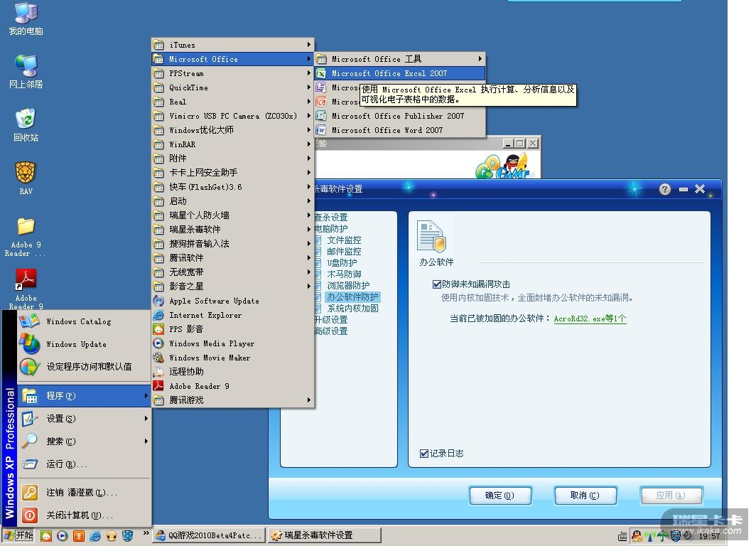Click the Adobe Reader 9 menu icon

[x=158, y=386]
